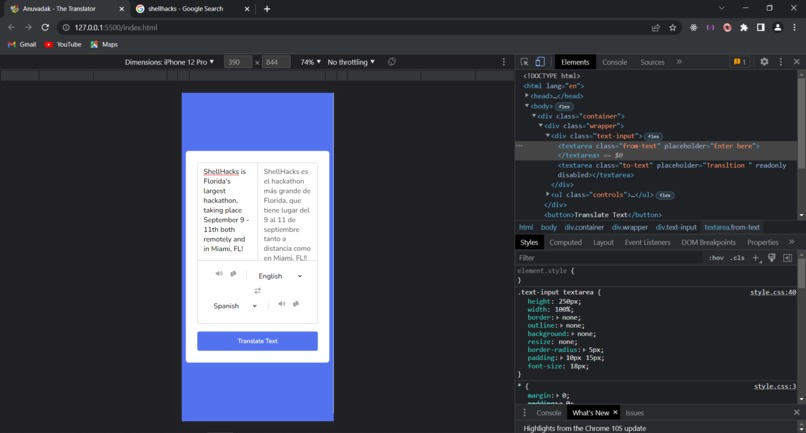Toggle the browser side panel icon
The height and width of the screenshot is (433, 806).
(x=761, y=28)
